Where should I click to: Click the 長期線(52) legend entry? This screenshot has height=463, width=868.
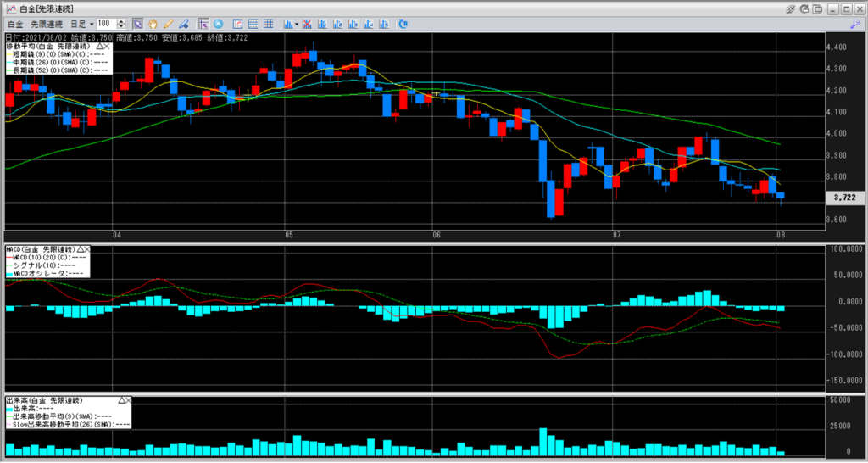[x=57, y=70]
